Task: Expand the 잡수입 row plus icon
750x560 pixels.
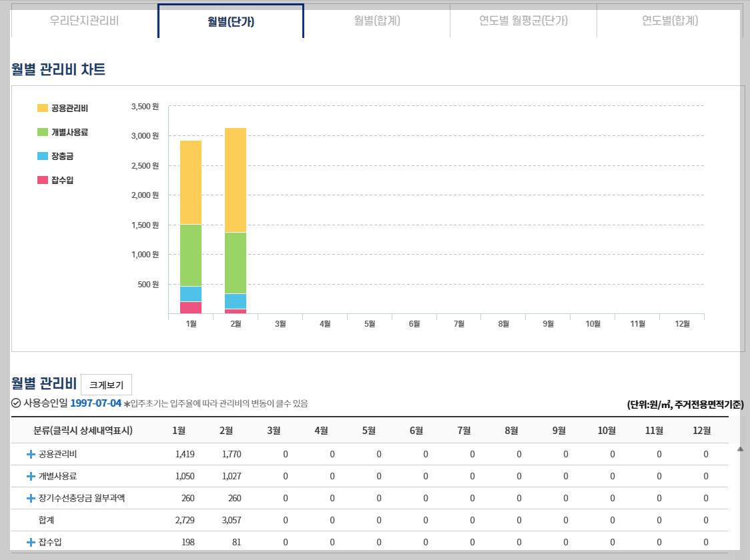Action: (x=31, y=542)
